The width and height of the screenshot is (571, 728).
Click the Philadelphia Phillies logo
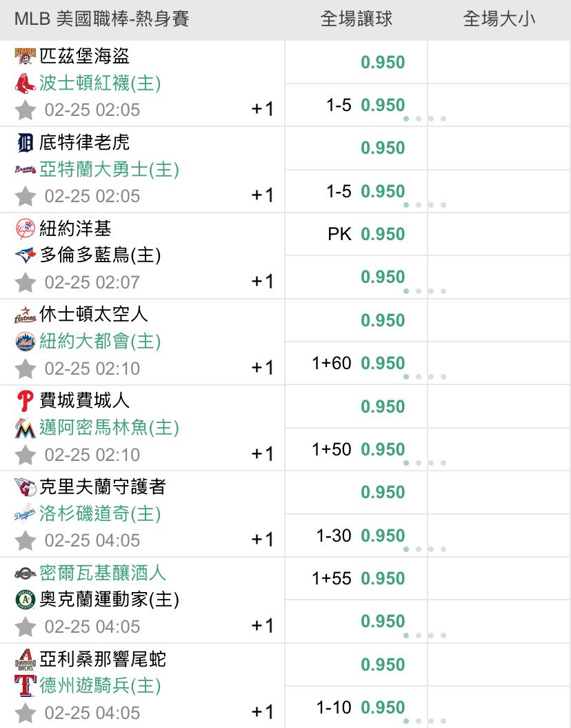pyautogui.click(x=25, y=401)
